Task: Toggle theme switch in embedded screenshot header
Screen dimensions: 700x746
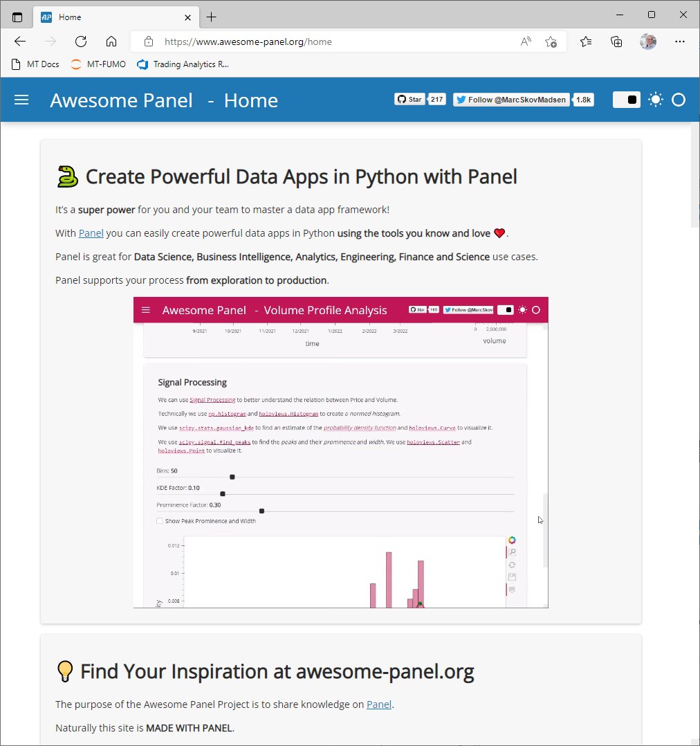Action: tap(505, 310)
